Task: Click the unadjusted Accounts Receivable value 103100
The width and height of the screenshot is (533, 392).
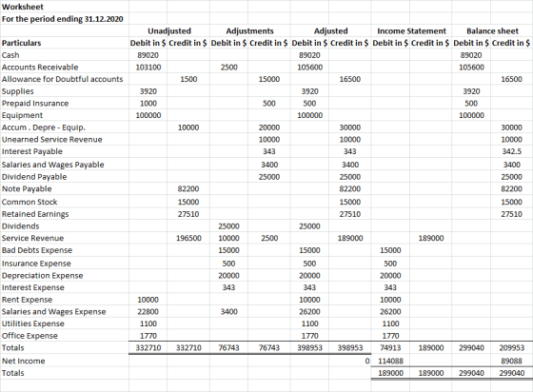Action: 148,68
